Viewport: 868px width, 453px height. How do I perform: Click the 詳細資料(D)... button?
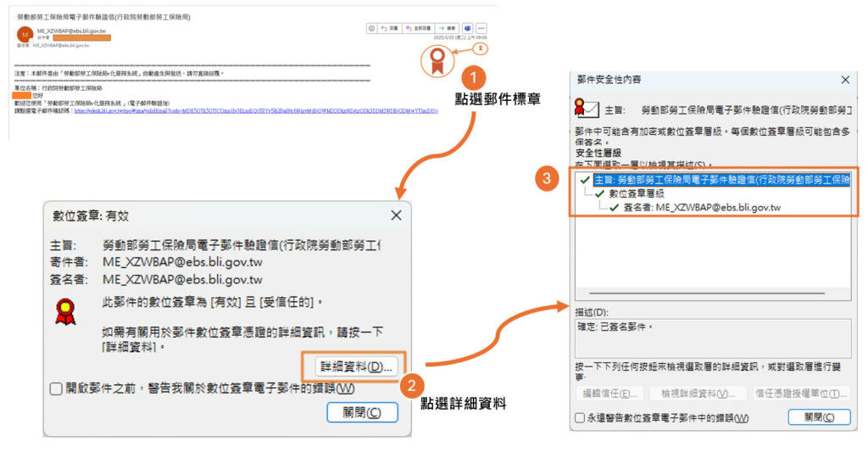click(355, 366)
